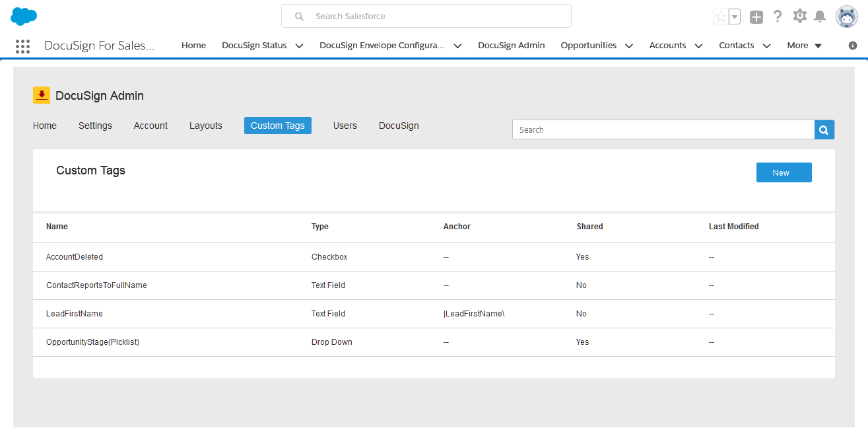Click the Drop Down type cell

332,342
